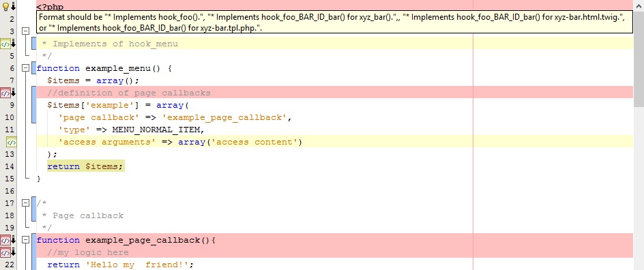This screenshot has height=270, width=644.
Task: Collapse the 'Page callback' comment fold
Action: tap(25, 203)
